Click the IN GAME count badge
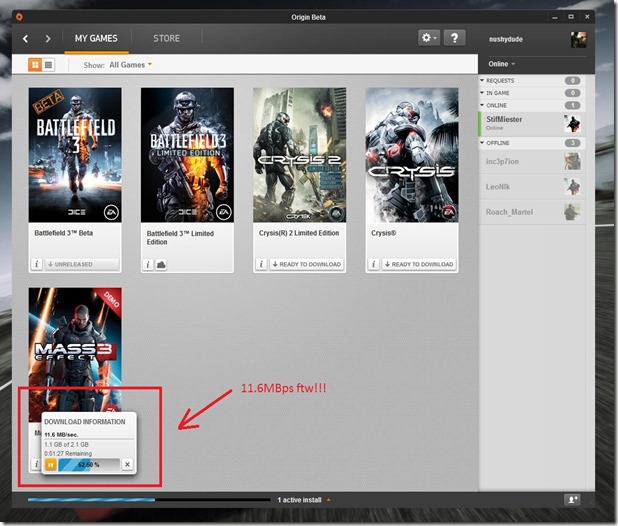 [x=572, y=93]
